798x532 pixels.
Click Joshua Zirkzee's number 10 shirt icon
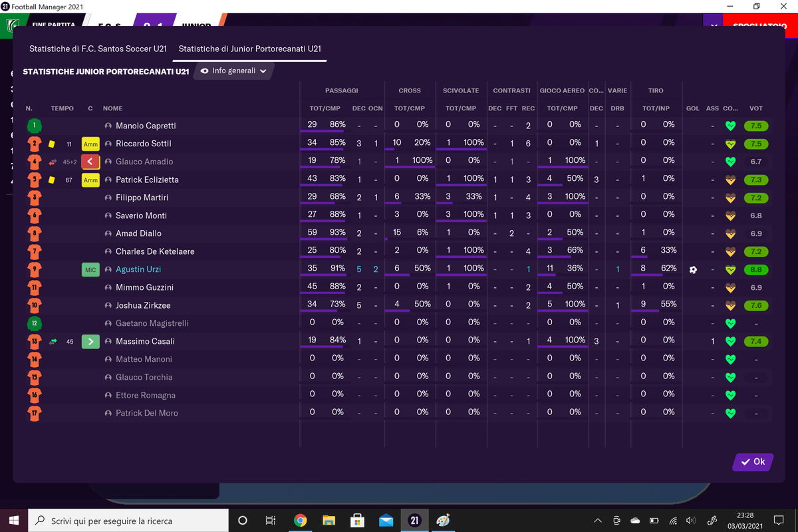click(35, 305)
